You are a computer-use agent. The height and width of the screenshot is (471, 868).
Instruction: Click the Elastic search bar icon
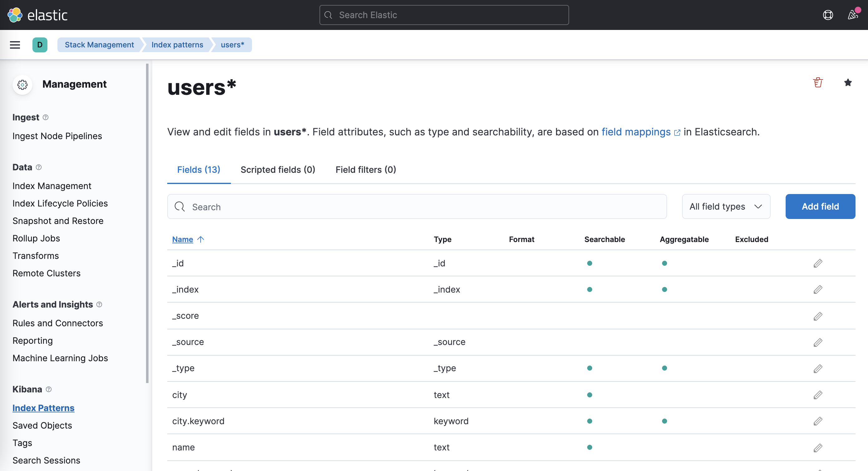[329, 14]
